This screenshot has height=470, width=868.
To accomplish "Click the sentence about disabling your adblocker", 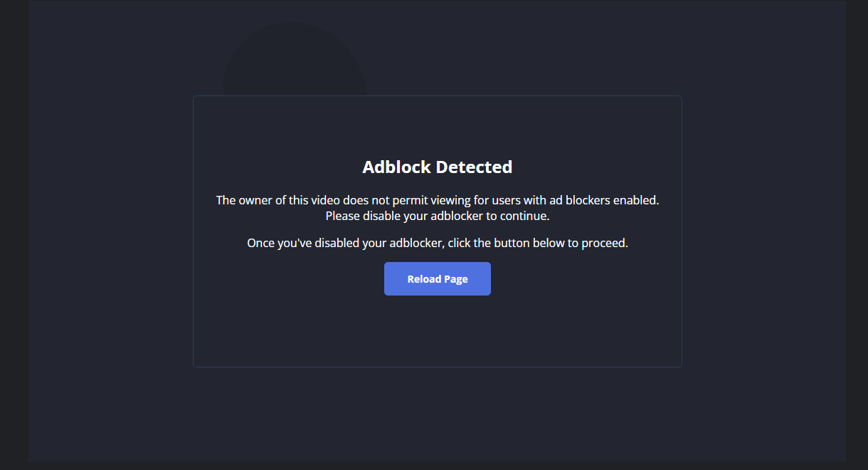I will point(437,215).
